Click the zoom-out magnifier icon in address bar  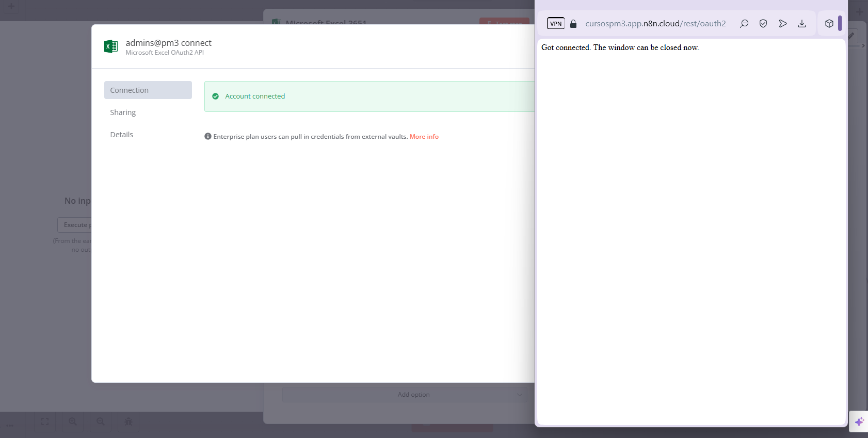744,24
